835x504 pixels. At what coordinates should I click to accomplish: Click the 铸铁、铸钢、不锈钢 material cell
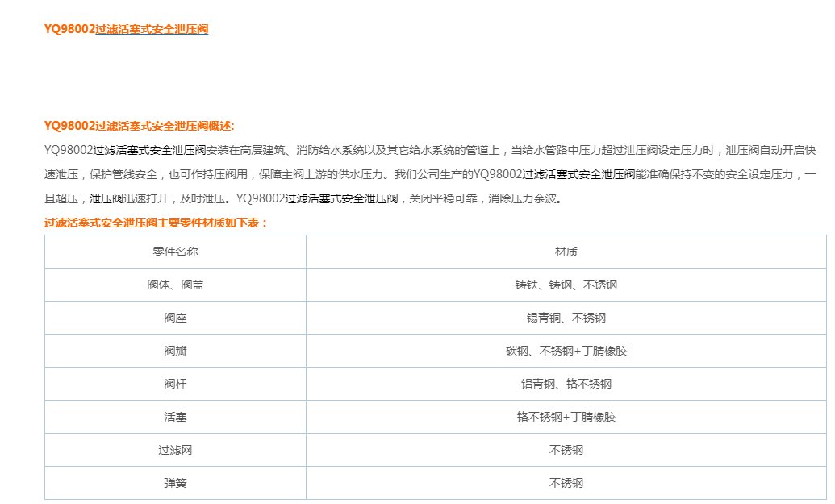[566, 285]
